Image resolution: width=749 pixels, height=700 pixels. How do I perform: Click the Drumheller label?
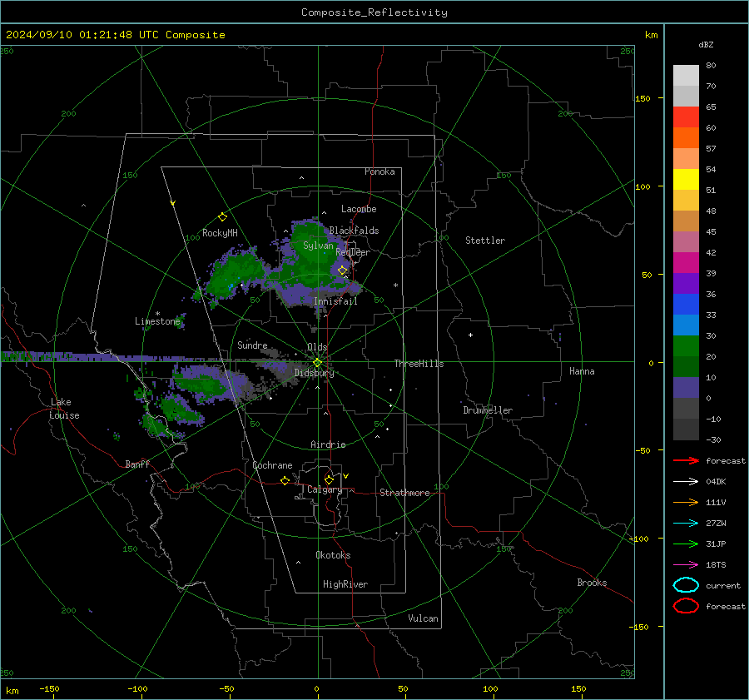[488, 410]
